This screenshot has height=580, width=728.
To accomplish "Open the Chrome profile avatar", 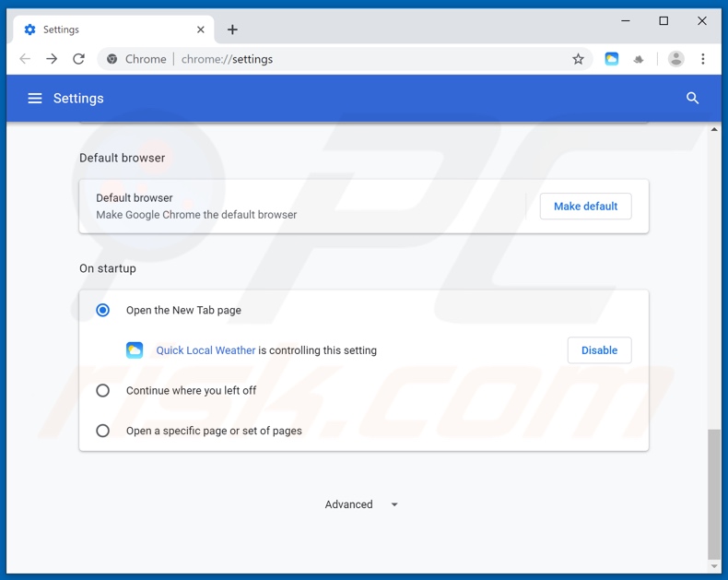I will pos(675,59).
